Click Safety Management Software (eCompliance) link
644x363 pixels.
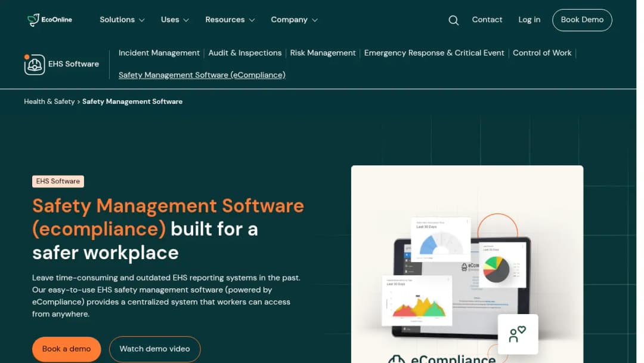point(202,75)
